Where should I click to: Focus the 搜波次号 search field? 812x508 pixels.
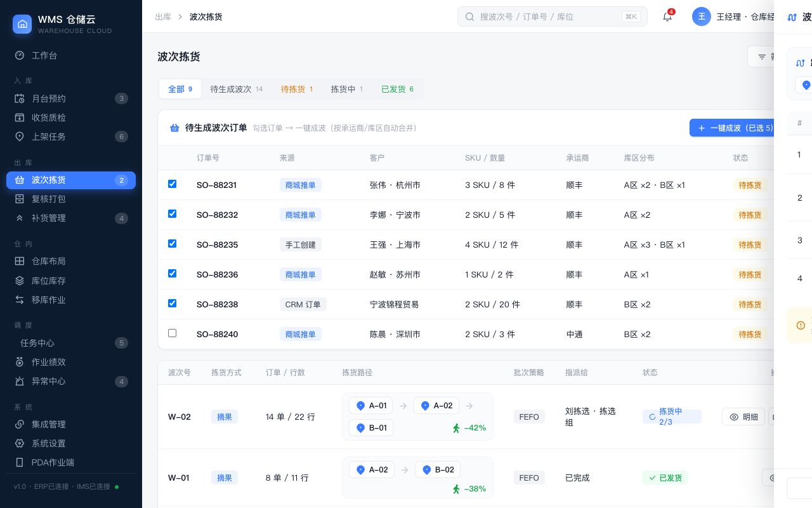click(553, 17)
